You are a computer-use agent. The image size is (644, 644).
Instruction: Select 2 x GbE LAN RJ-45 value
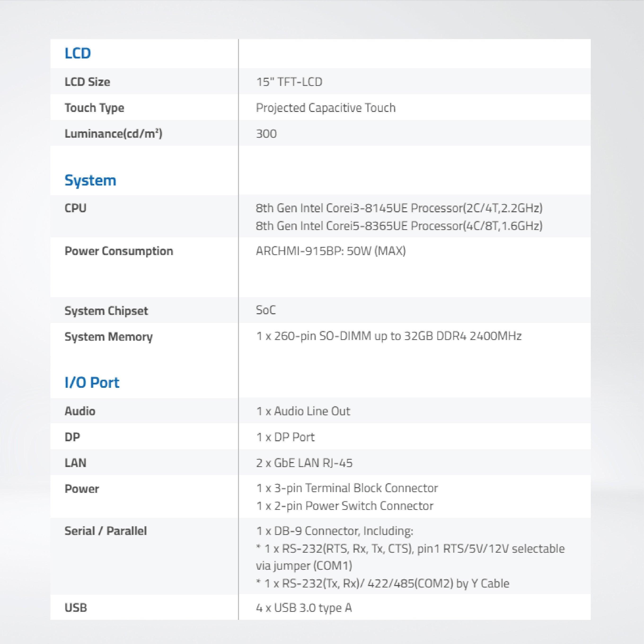pyautogui.click(x=304, y=463)
